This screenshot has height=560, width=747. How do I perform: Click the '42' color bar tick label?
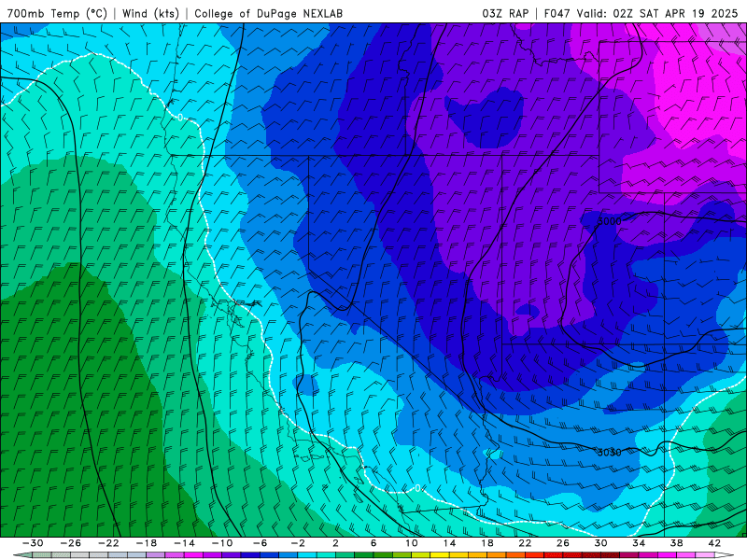tap(714, 543)
